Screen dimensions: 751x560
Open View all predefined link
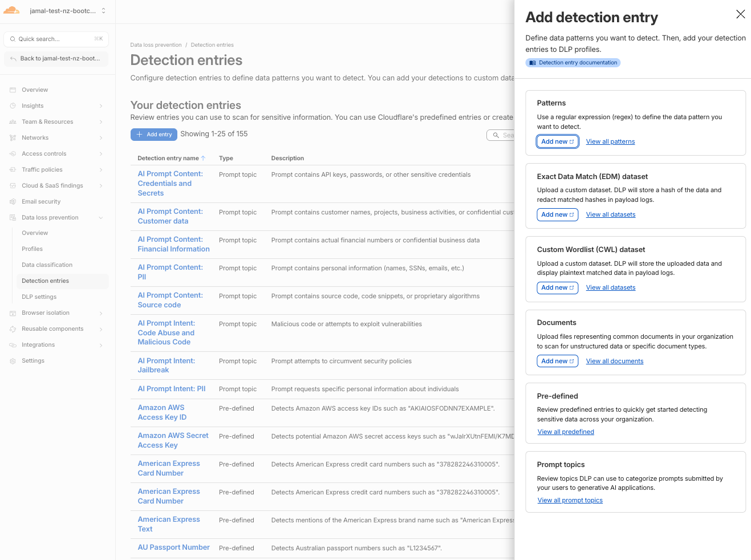pyautogui.click(x=566, y=432)
